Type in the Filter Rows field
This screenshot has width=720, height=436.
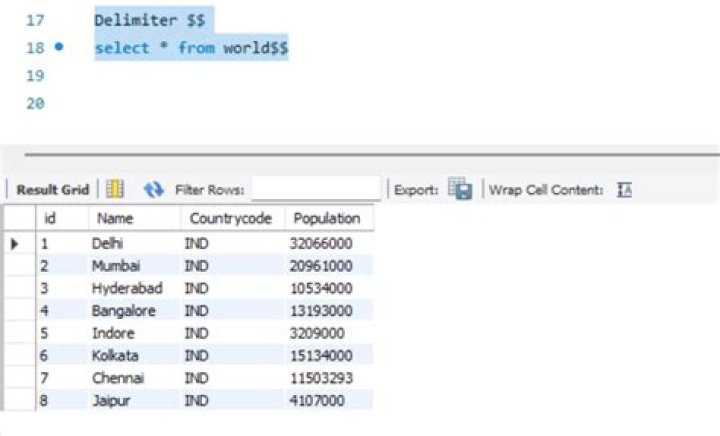316,189
